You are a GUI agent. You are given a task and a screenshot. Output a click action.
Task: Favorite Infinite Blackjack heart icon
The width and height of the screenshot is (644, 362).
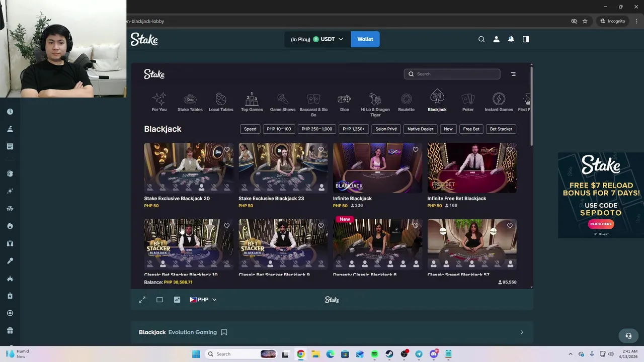tap(416, 150)
